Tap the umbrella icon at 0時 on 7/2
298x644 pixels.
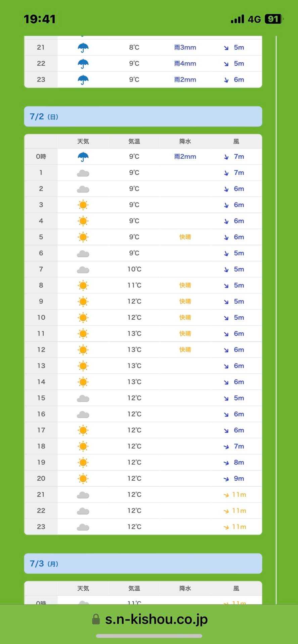pos(83,156)
